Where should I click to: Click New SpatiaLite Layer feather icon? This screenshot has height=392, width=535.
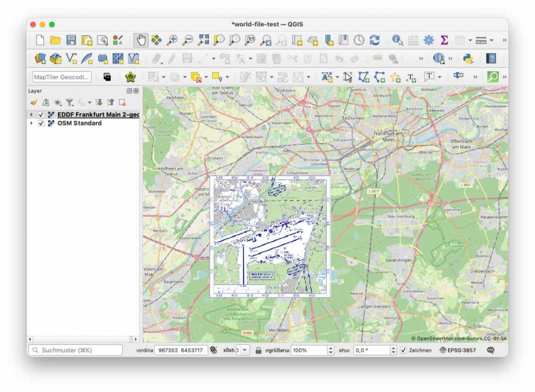(87, 59)
